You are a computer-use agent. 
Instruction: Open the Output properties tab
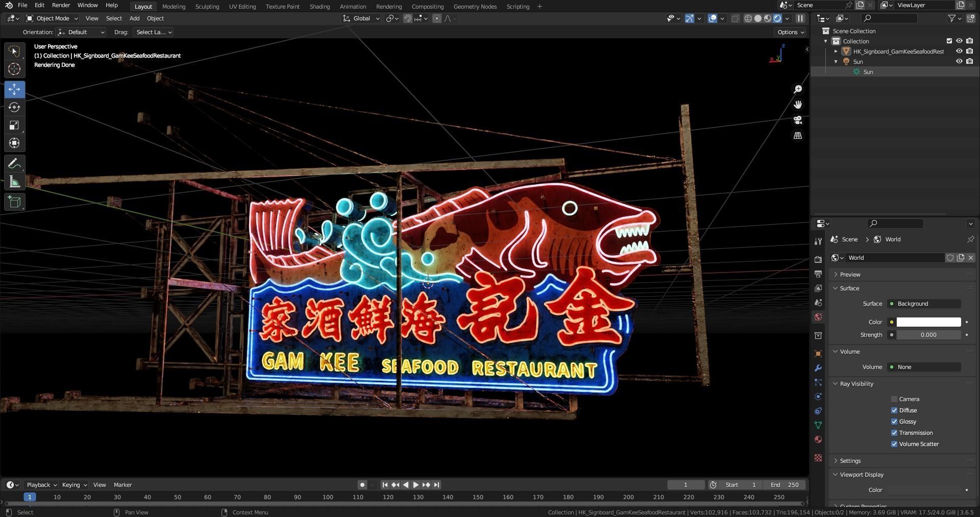(818, 274)
